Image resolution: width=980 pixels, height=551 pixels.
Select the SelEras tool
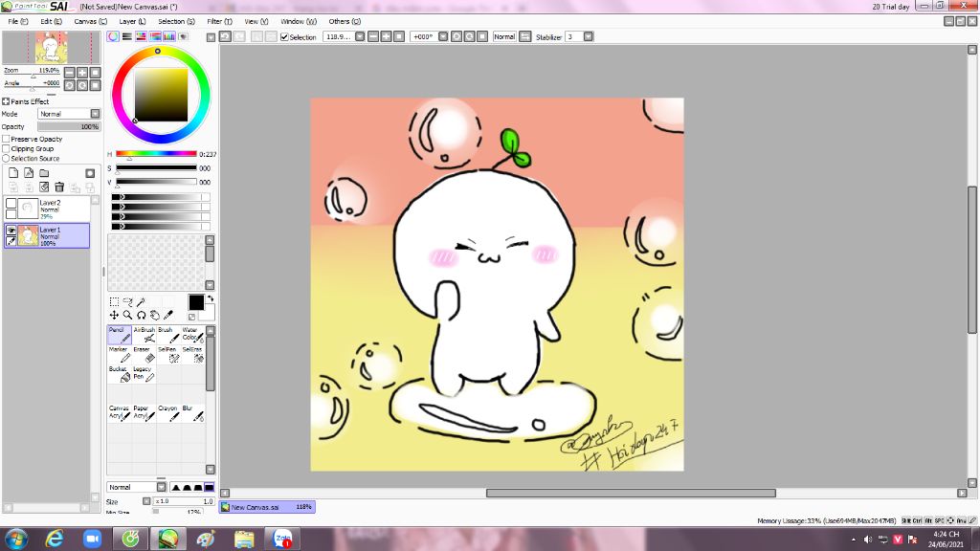tap(191, 355)
